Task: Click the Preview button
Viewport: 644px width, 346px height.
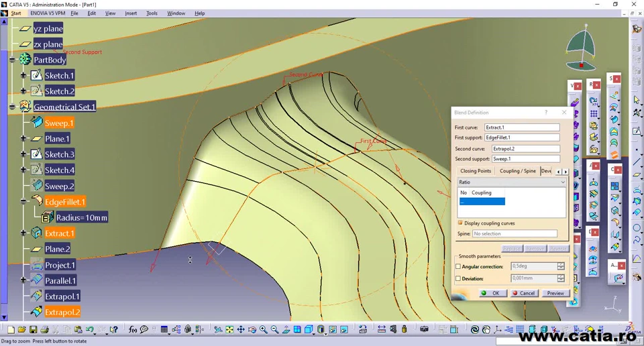Action: [x=555, y=293]
